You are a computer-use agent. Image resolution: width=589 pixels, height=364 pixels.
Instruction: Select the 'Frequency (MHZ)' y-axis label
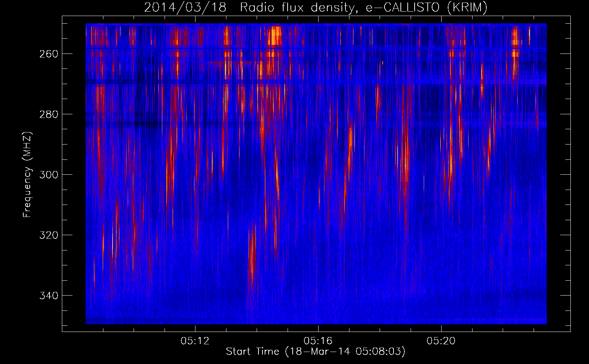[x=28, y=174]
